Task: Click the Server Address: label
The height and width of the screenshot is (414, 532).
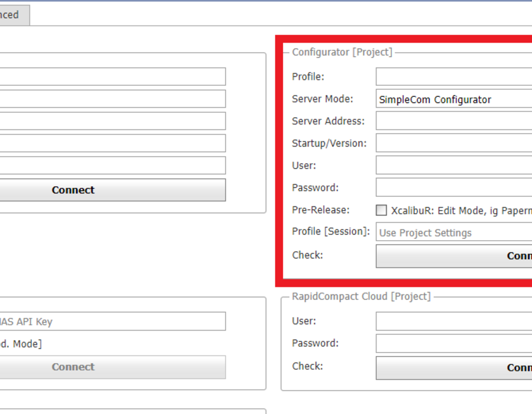Action: point(328,121)
